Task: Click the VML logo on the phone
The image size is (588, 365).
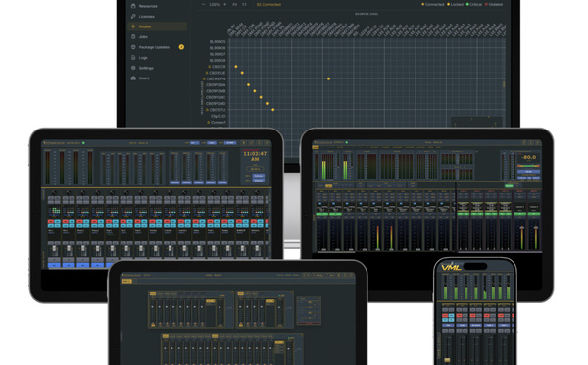Action: [451, 267]
